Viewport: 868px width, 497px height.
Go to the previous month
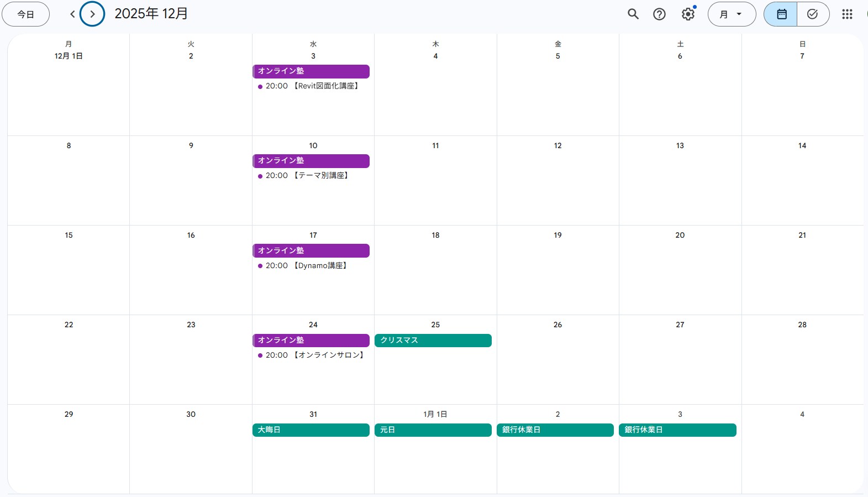pos(72,14)
